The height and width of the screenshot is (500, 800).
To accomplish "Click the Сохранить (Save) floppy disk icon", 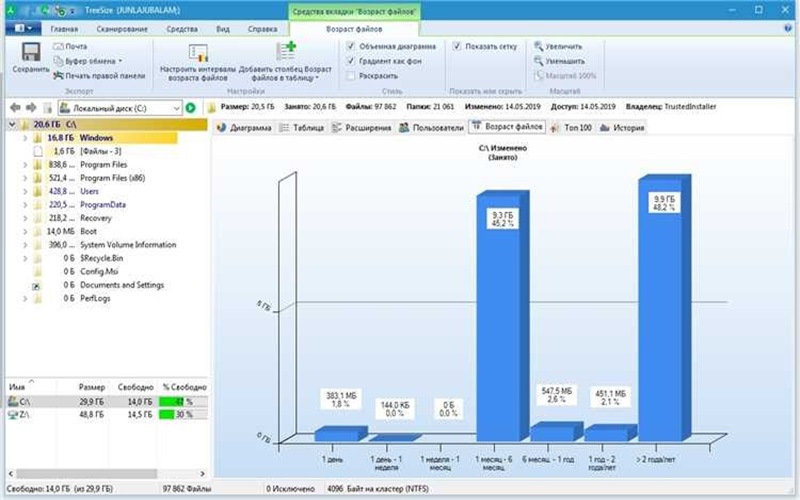I will [31, 52].
